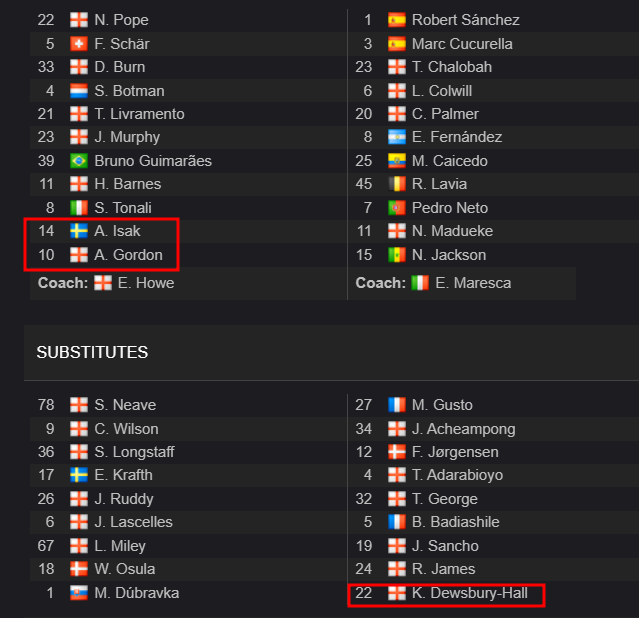Open goalkeeper Robert Sánchez

click(x=465, y=20)
